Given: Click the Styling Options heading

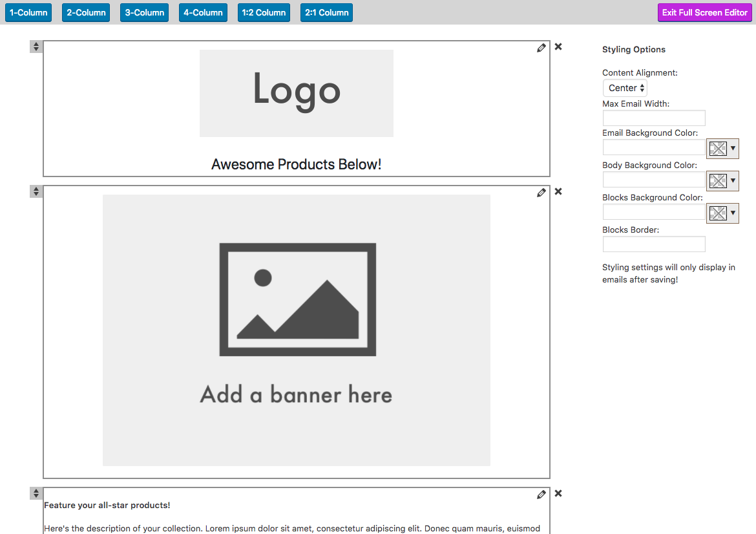Looking at the screenshot, I should pos(633,49).
